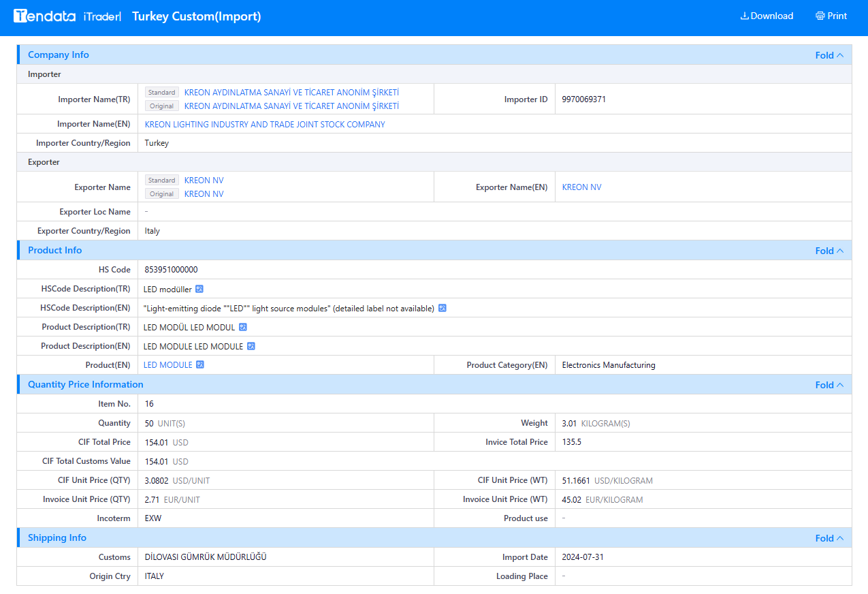Click translate icon after HSCode Description(EN) text

click(x=443, y=308)
